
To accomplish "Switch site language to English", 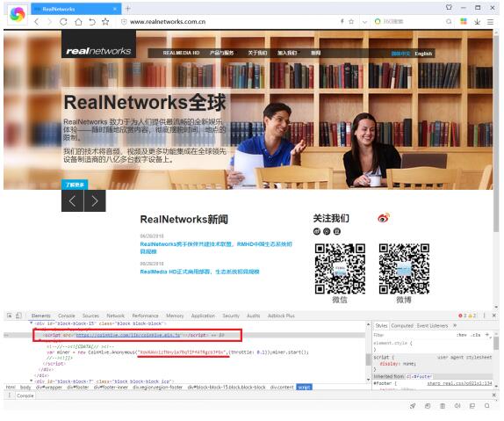I will [x=423, y=54].
